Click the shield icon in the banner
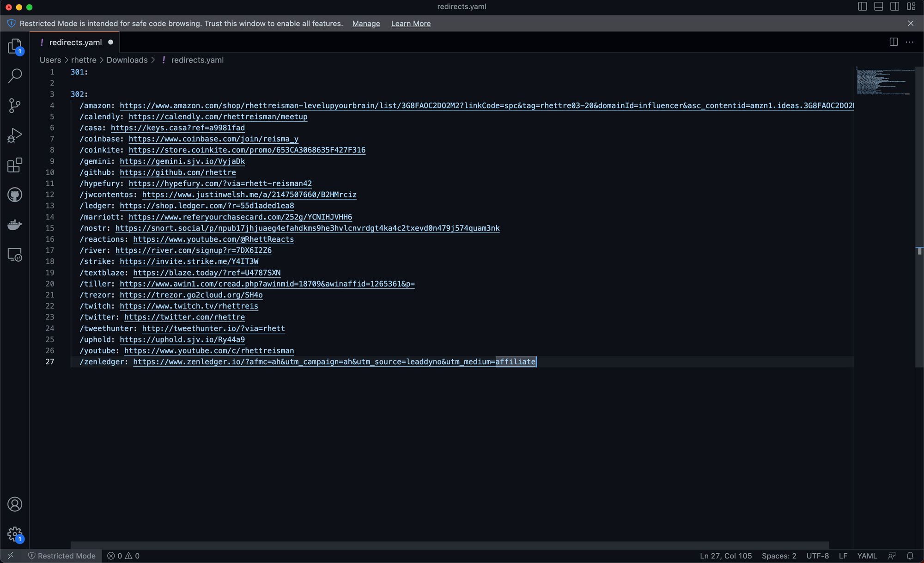 pos(11,24)
